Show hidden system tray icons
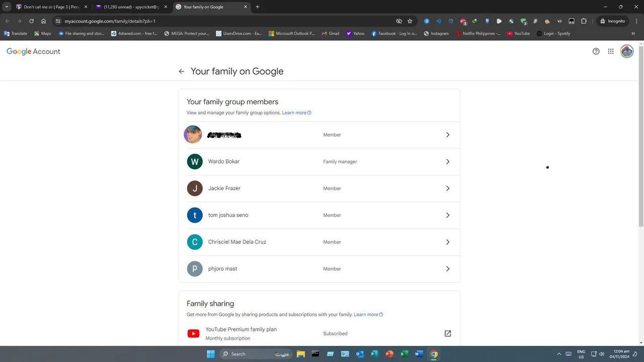Screen dimensions: 644x362 [x=558, y=354]
